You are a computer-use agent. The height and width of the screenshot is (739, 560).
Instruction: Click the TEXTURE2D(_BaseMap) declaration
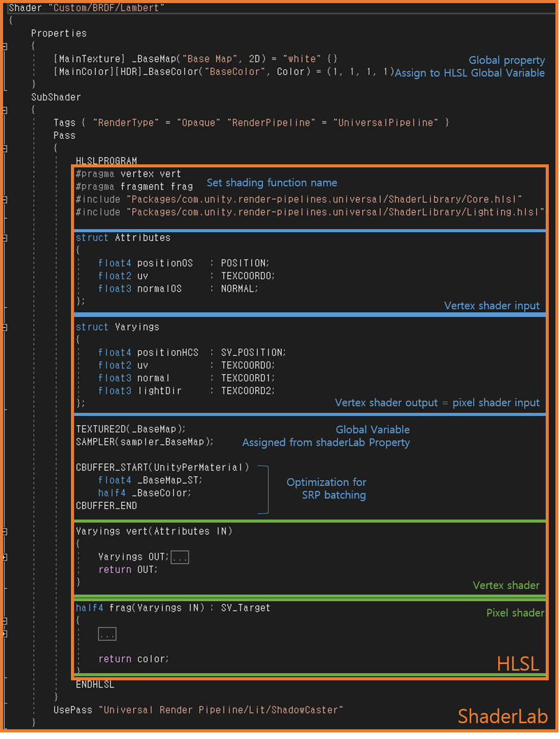(131, 429)
